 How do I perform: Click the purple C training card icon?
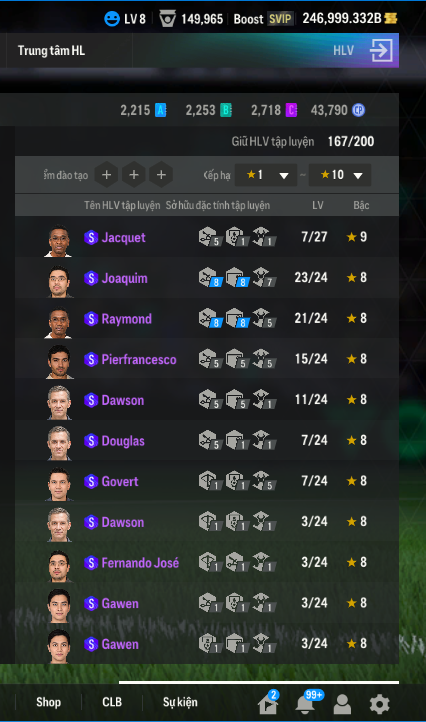[292, 110]
